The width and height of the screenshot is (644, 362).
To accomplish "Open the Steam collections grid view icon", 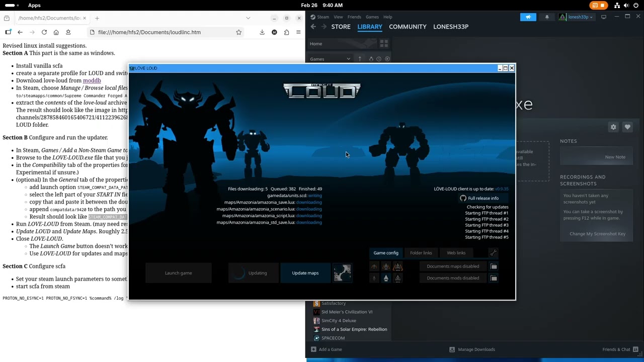I will click(384, 44).
